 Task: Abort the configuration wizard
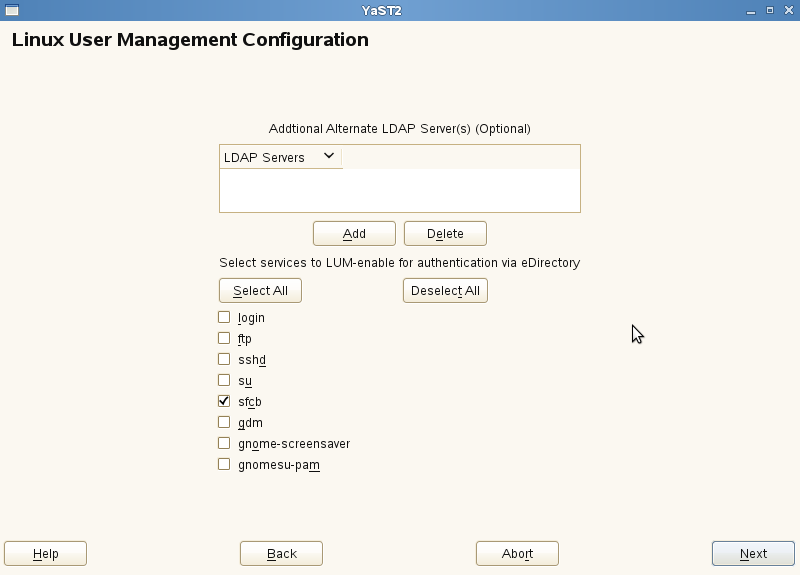pos(517,554)
